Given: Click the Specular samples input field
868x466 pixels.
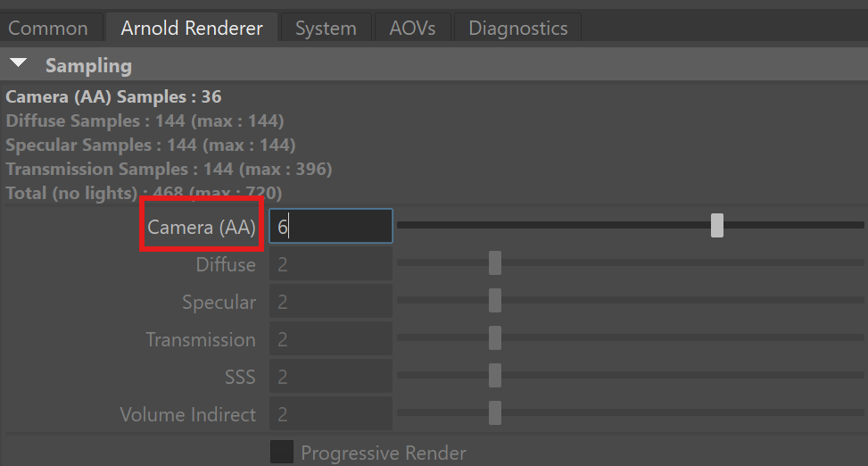Looking at the screenshot, I should click(x=331, y=302).
